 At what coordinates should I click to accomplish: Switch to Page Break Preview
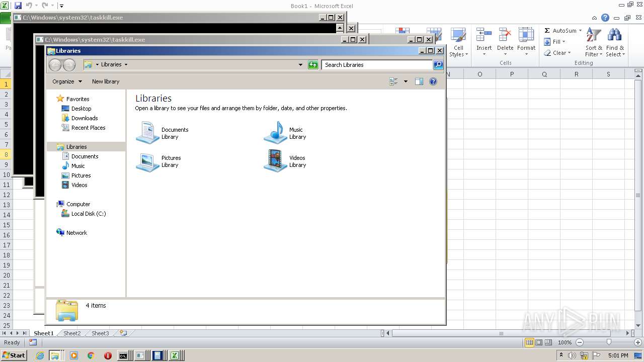pyautogui.click(x=549, y=342)
